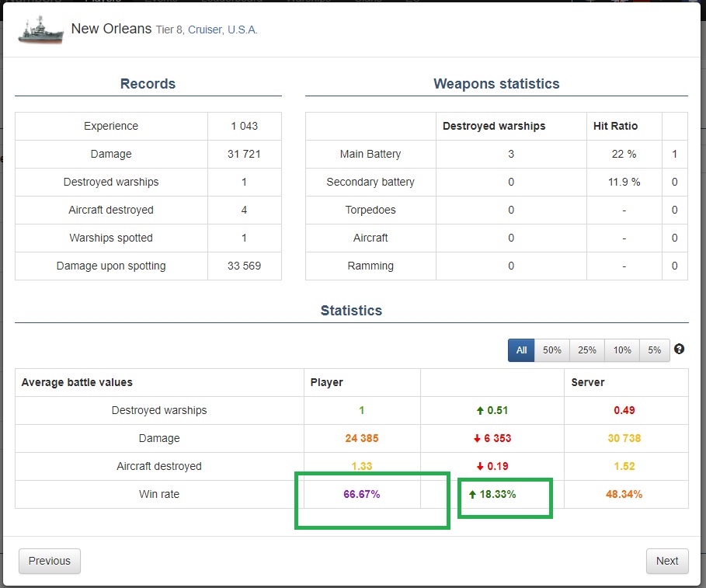Image resolution: width=706 pixels, height=588 pixels.
Task: Click Main Battery hit ratio 22 %
Action: click(624, 154)
